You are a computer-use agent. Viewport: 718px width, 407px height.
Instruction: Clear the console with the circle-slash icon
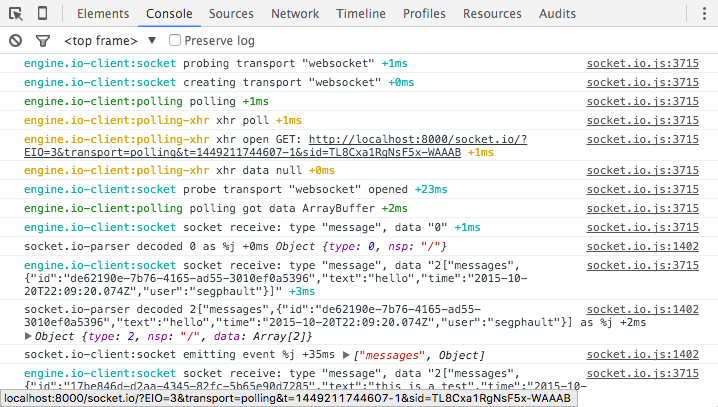pyautogui.click(x=15, y=41)
